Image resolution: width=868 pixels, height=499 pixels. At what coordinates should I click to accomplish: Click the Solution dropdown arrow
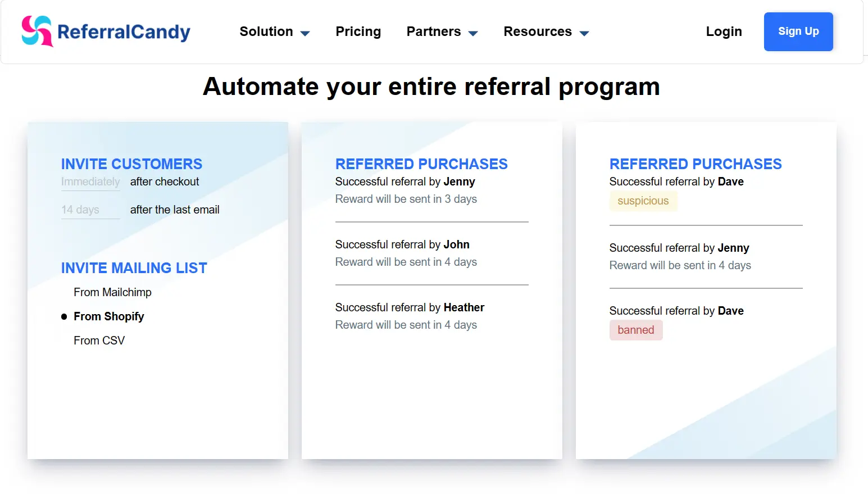coord(305,34)
